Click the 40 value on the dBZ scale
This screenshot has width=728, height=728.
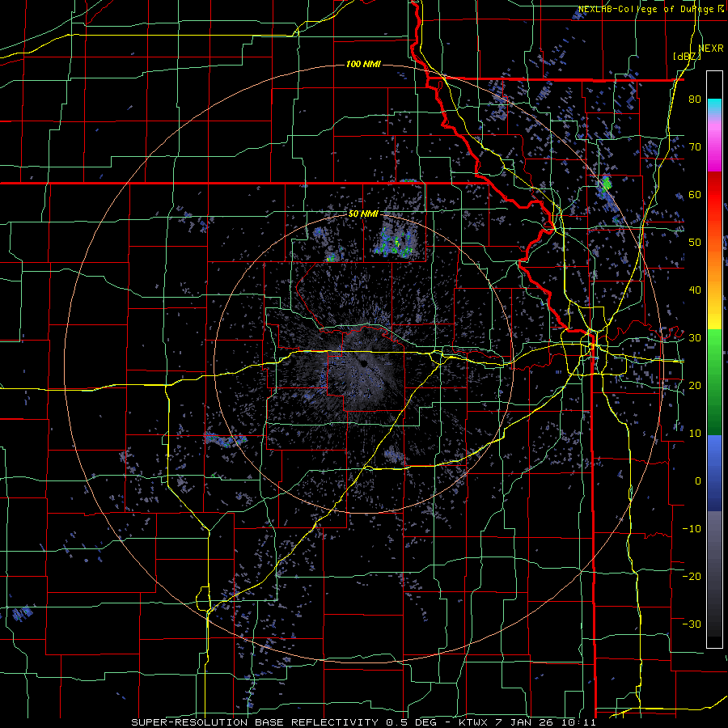(695, 290)
